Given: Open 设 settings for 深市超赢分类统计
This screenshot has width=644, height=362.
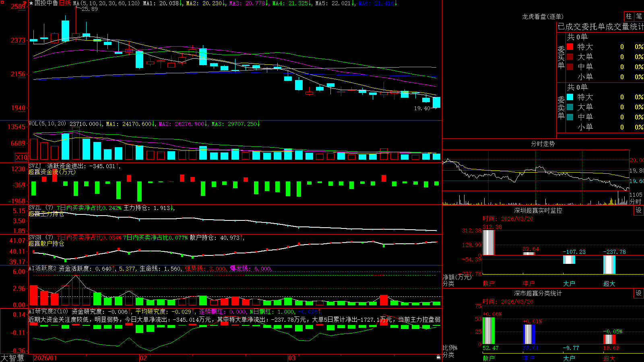Looking at the screenshot, I should click(639, 293).
